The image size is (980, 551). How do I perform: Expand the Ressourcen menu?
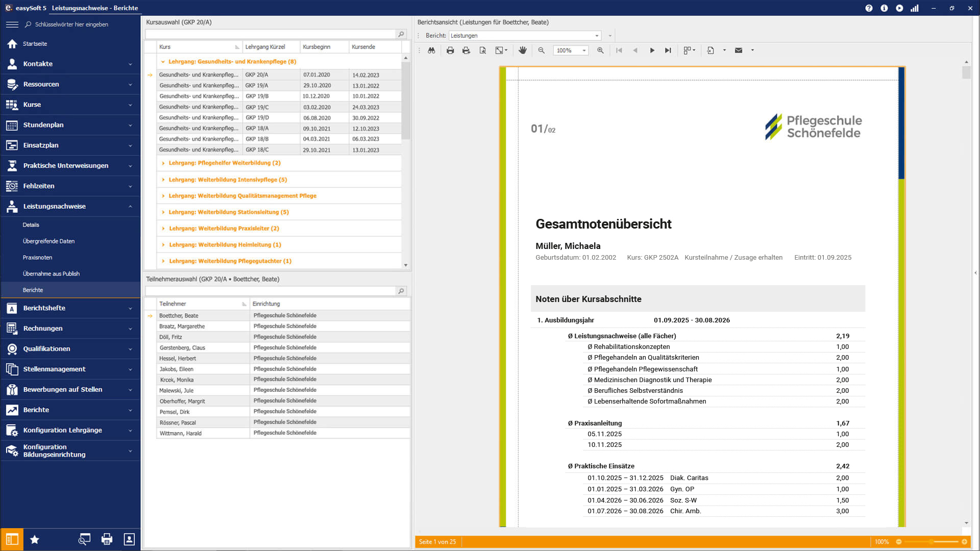70,84
